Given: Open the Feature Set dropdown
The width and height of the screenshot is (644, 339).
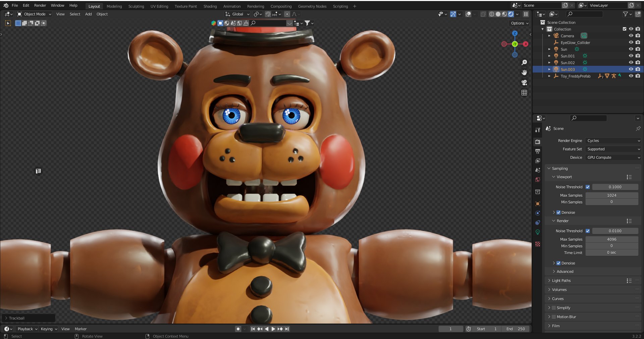Looking at the screenshot, I should coord(613,149).
